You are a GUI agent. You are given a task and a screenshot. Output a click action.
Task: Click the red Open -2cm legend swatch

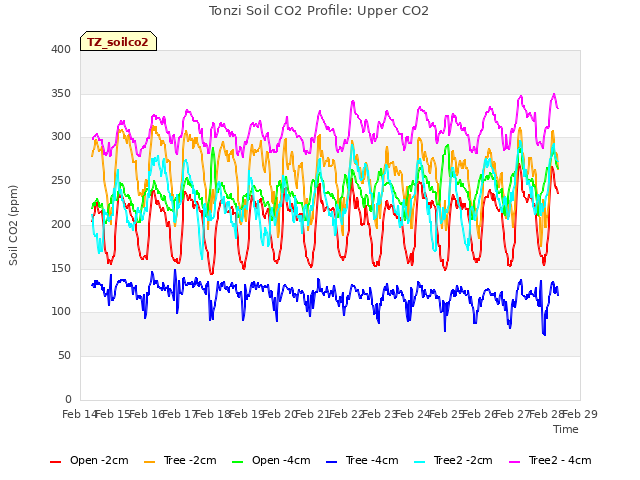tap(56, 462)
